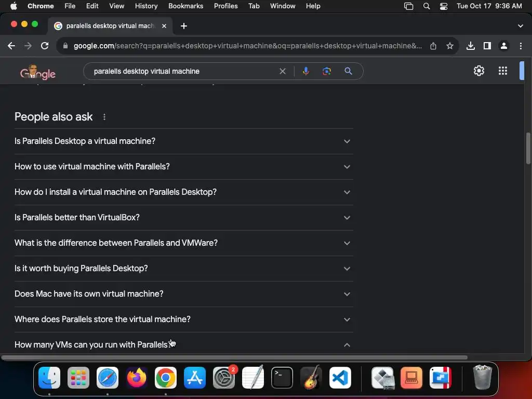Open System Settings from the Dock
532x399 pixels.
click(x=224, y=378)
